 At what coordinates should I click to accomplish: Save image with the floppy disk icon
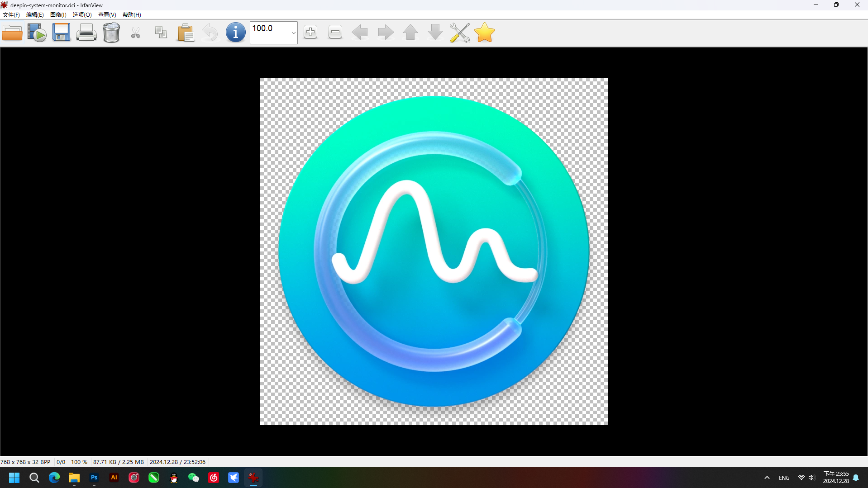61,33
